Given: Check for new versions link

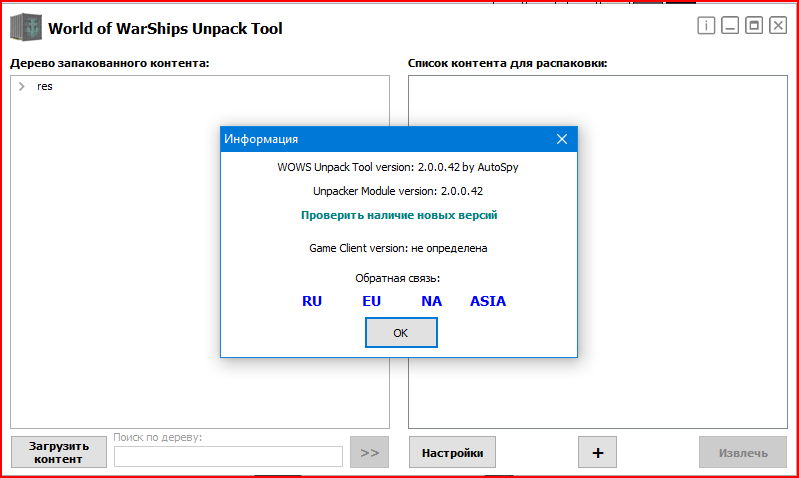Looking at the screenshot, I should tap(399, 215).
